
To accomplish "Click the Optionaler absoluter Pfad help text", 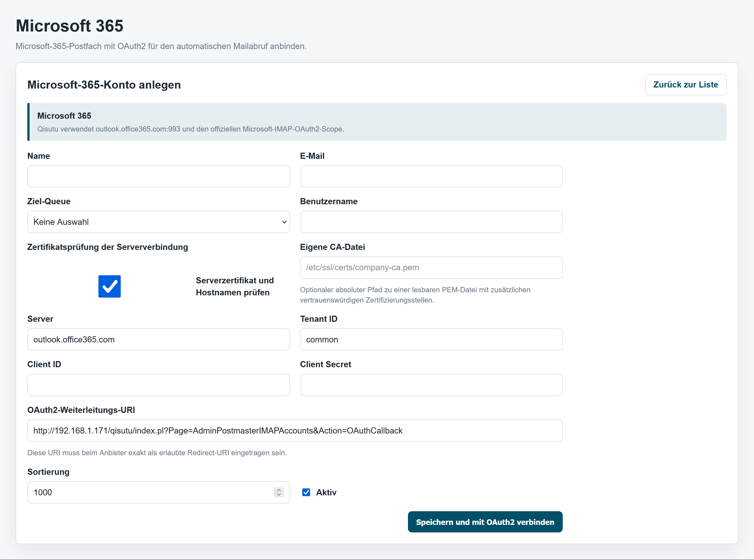I will click(x=415, y=295).
